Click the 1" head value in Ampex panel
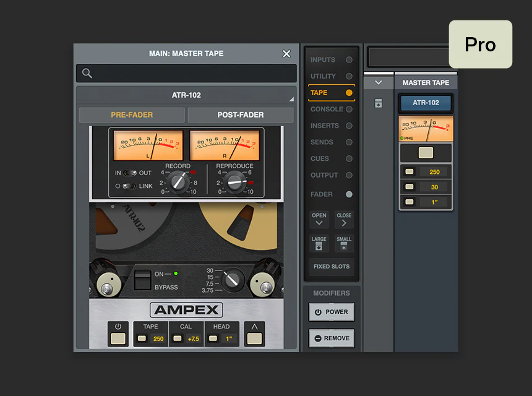 229,338
